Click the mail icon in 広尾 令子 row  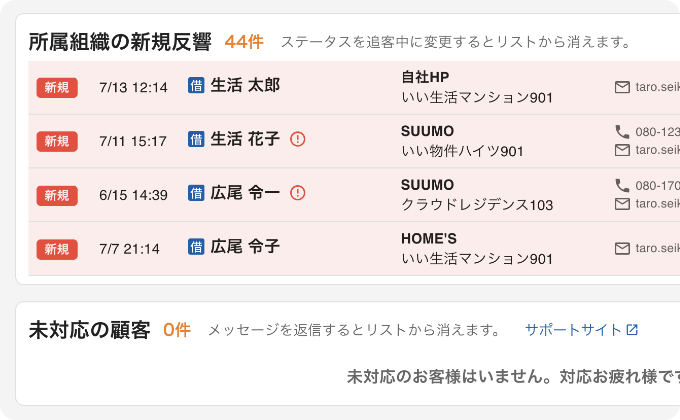click(x=622, y=249)
